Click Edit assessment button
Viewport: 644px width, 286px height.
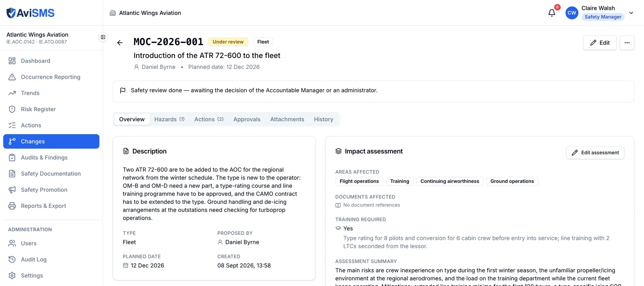click(x=595, y=153)
